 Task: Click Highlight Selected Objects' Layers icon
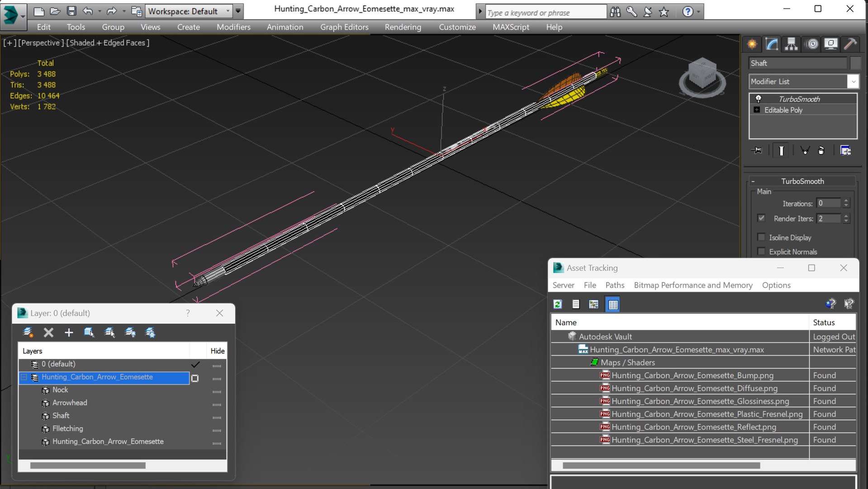[x=109, y=333]
